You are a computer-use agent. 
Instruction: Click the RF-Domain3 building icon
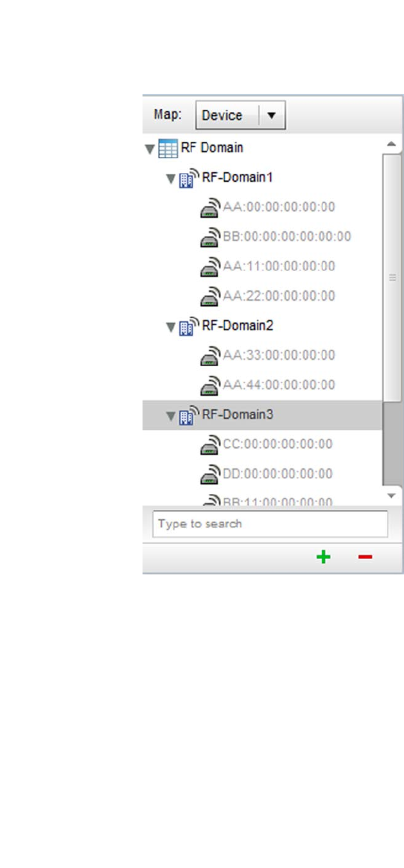click(189, 416)
